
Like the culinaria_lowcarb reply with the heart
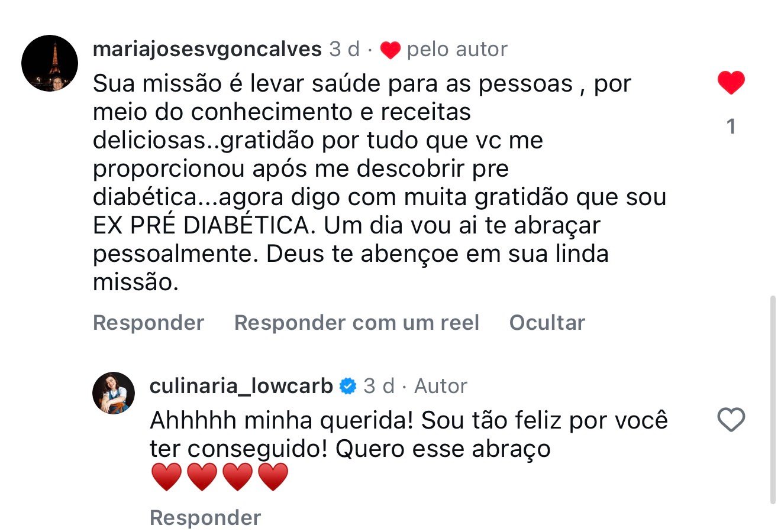(x=731, y=420)
